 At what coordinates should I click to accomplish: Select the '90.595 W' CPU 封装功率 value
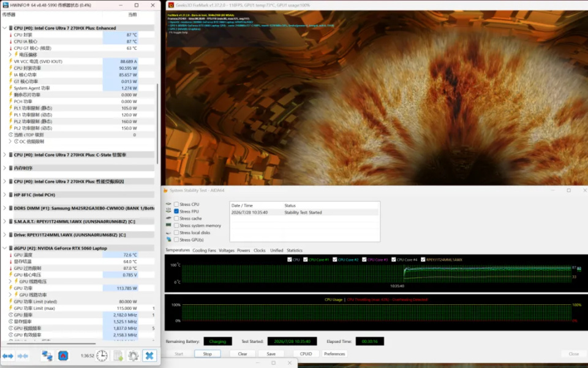coord(129,68)
